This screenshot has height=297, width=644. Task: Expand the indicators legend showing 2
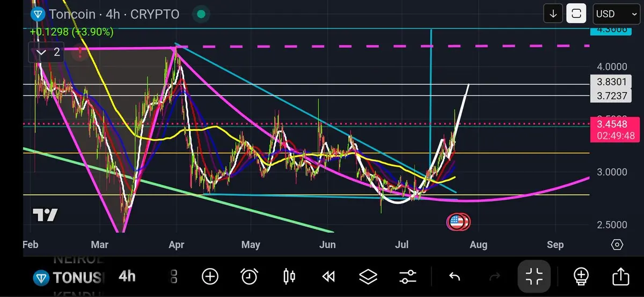coord(45,53)
